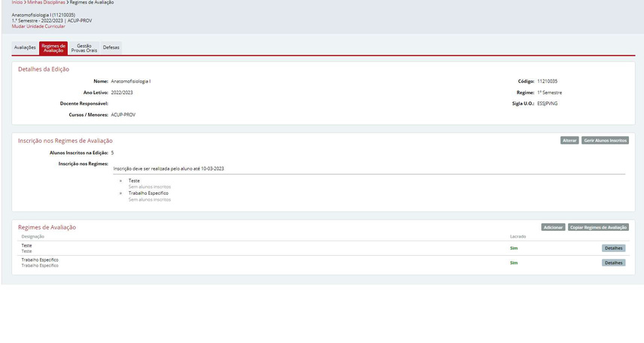Viewport: 644px width, 343px height.
Task: Click the Sim status in Teste row
Action: [514, 248]
